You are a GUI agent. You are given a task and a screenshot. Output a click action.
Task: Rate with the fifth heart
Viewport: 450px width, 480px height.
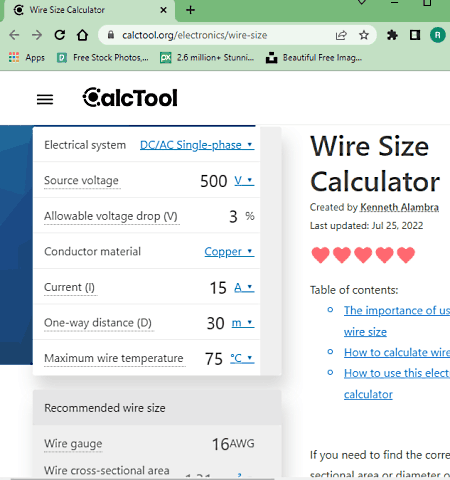pyautogui.click(x=406, y=255)
